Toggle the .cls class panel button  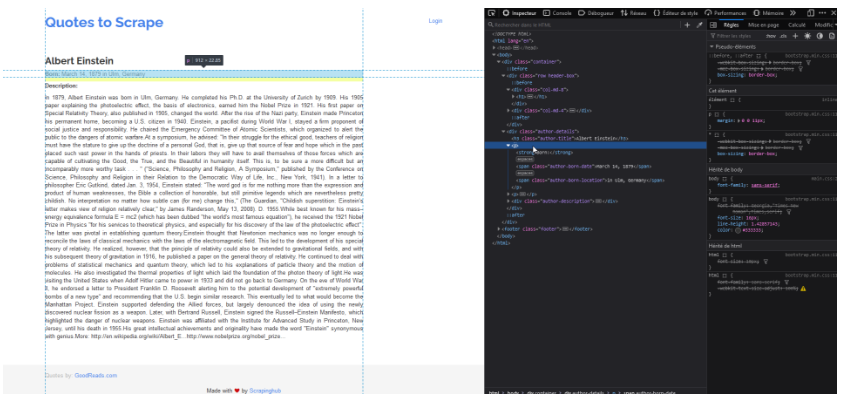tap(782, 35)
